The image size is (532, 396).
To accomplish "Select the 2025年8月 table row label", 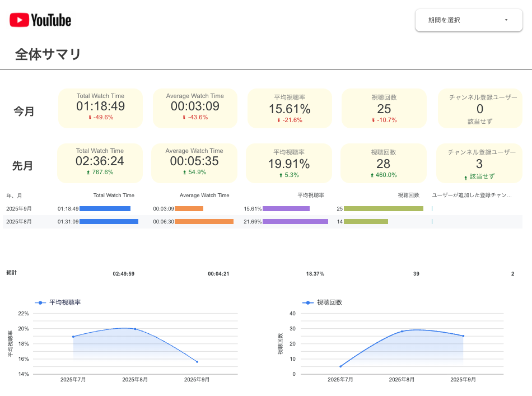I will (19, 222).
